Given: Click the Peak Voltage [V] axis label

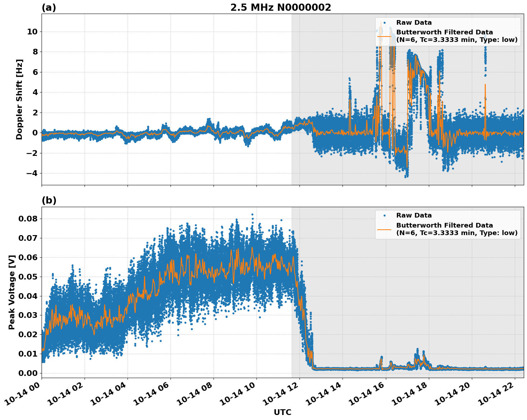Looking at the screenshot, I should click(x=12, y=294).
